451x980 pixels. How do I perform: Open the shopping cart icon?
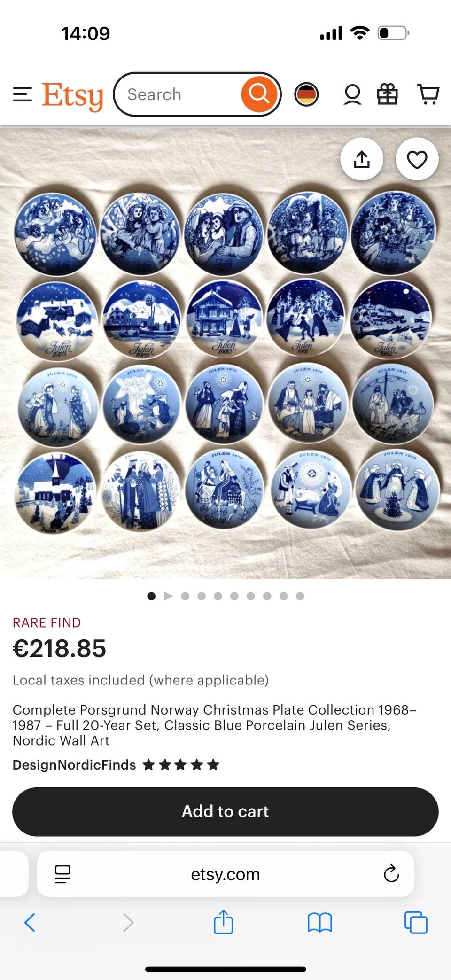coord(428,94)
